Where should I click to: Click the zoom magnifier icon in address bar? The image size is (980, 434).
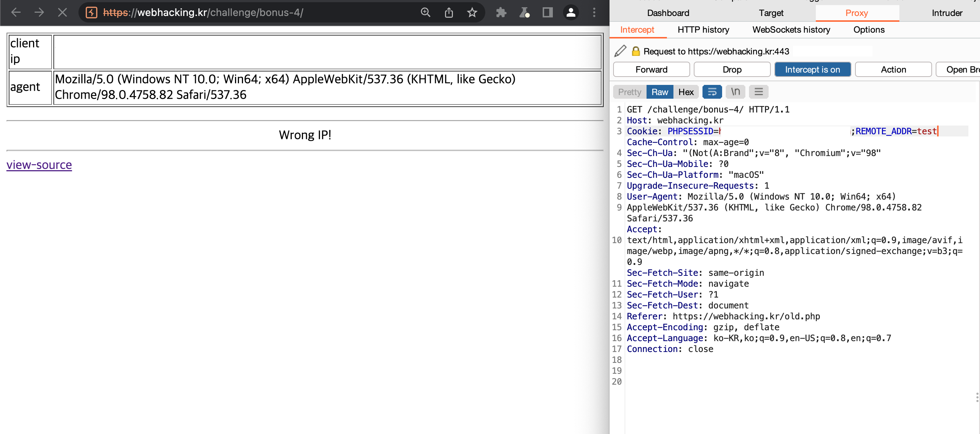425,13
